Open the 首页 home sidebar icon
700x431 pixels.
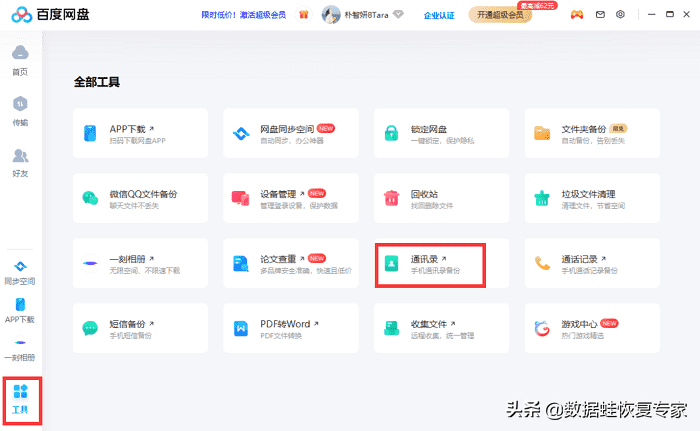coord(20,60)
